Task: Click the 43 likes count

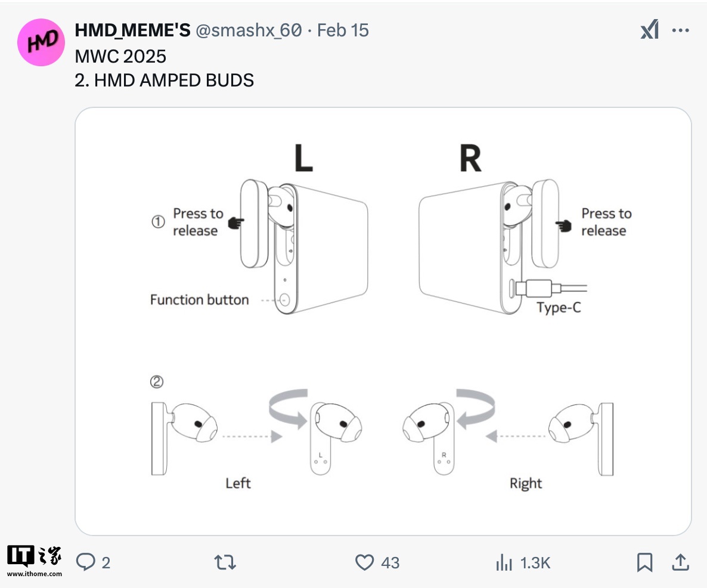Action: pos(390,562)
